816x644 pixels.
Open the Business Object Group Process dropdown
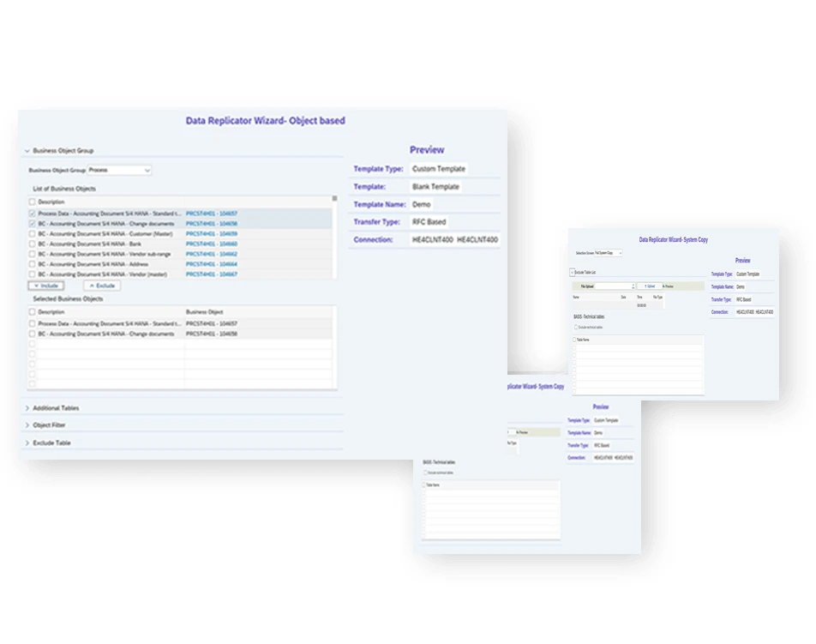tap(120, 170)
